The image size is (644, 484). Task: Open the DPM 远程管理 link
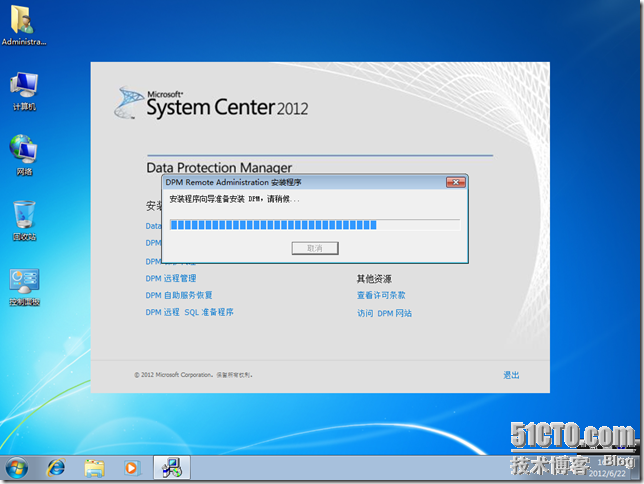pyautogui.click(x=171, y=279)
